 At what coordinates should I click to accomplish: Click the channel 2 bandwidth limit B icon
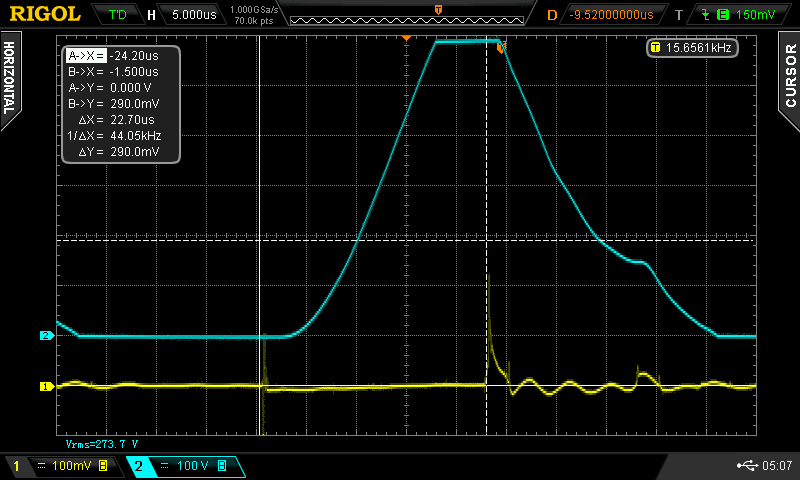tap(222, 466)
